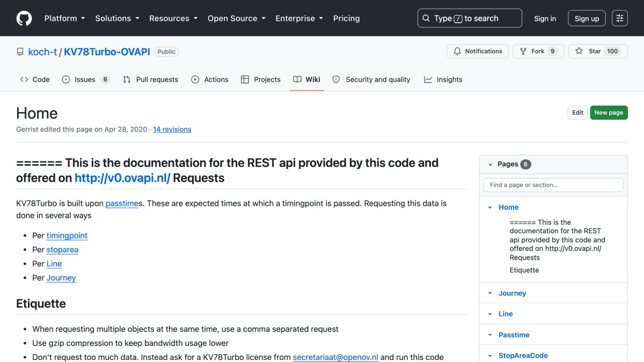Open the StopAreaCode page in sidebar
Viewport: 644px width, 362px height.
pyautogui.click(x=523, y=356)
